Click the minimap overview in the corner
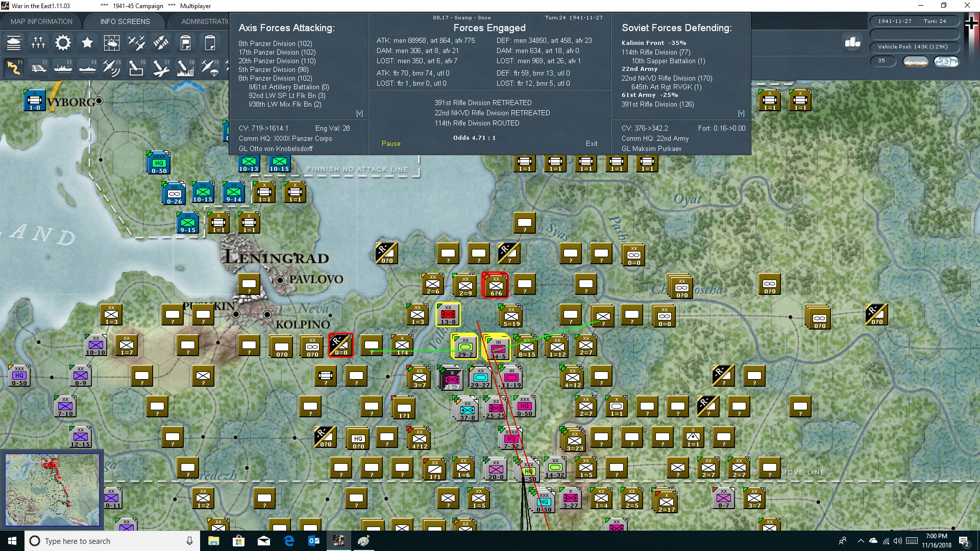 pyautogui.click(x=52, y=490)
